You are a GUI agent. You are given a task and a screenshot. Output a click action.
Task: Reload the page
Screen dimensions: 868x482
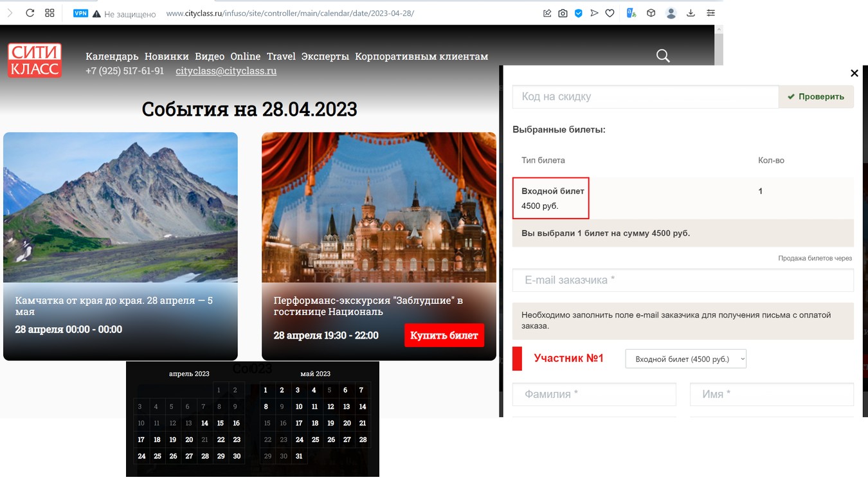[30, 13]
